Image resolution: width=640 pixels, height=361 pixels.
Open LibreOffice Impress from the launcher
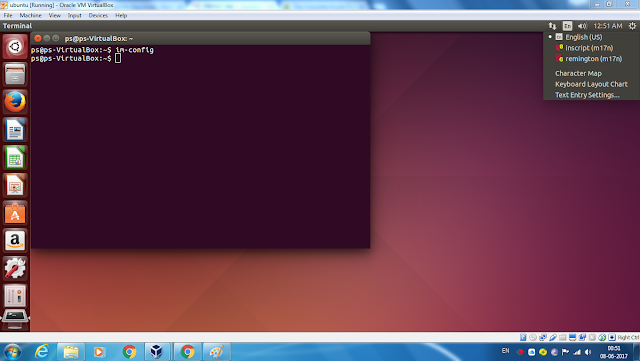coord(15,185)
